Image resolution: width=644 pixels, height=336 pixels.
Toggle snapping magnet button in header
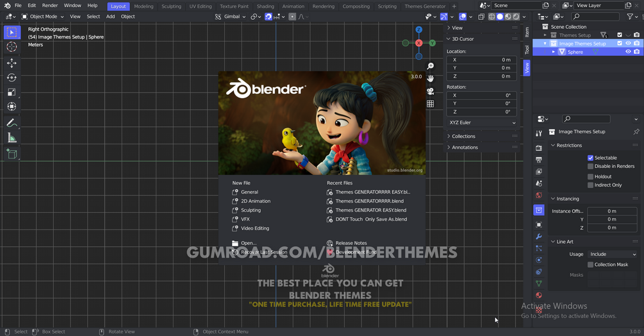[x=268, y=17]
